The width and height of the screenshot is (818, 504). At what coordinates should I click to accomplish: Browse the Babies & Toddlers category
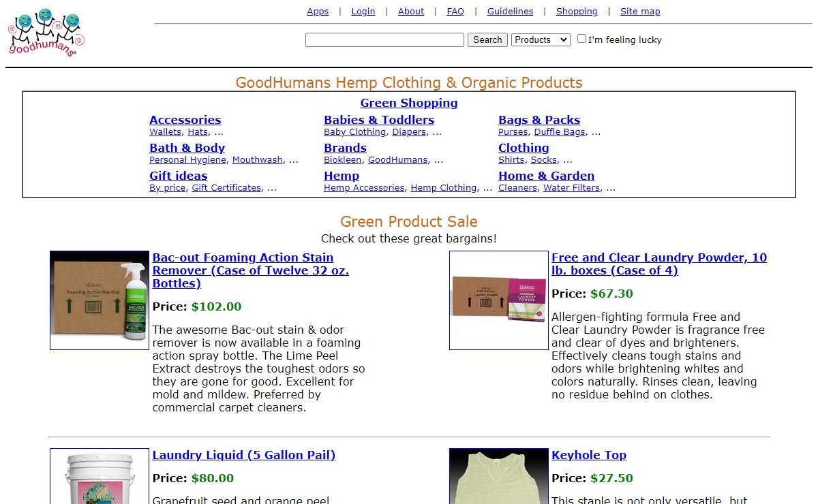pos(379,120)
